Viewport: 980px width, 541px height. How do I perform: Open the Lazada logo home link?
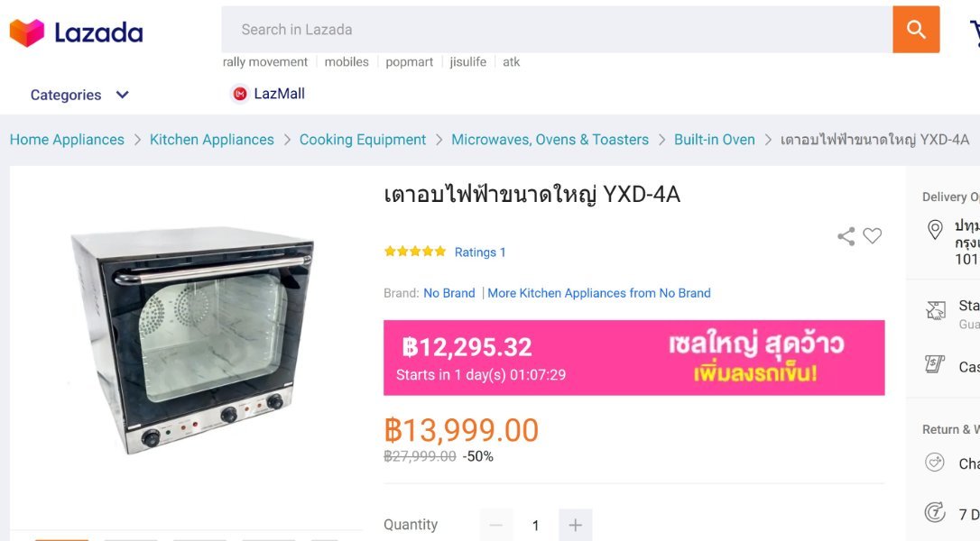point(76,32)
